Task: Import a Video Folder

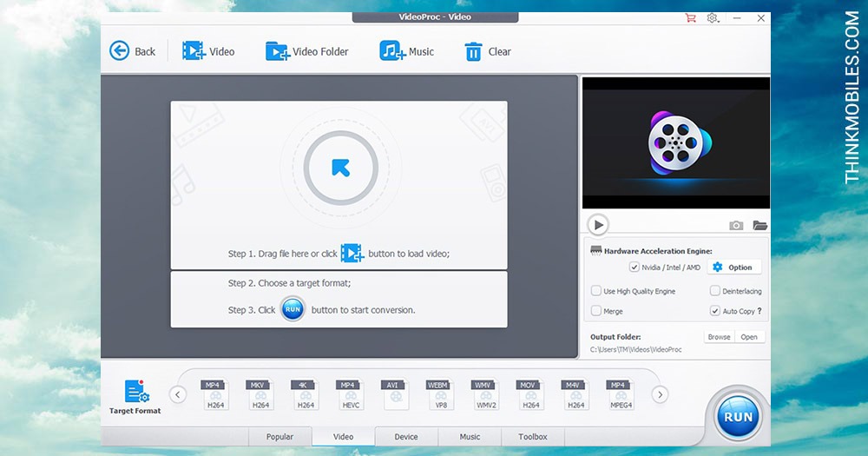Action: coord(306,51)
